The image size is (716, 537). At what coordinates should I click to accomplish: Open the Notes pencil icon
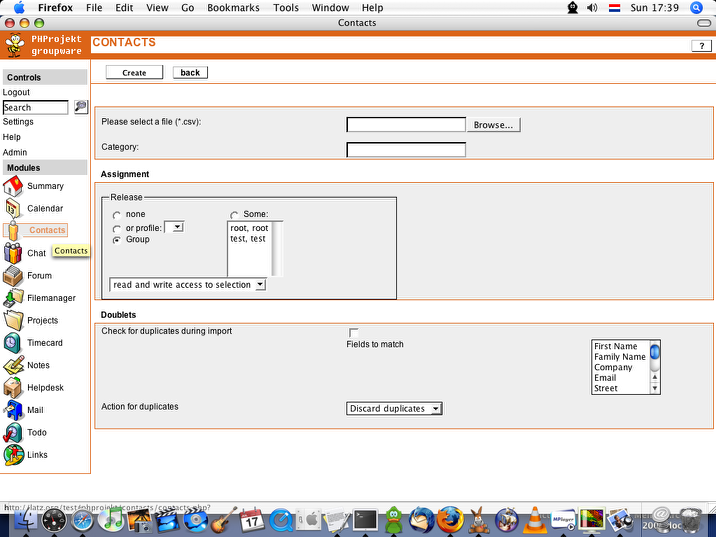13,365
